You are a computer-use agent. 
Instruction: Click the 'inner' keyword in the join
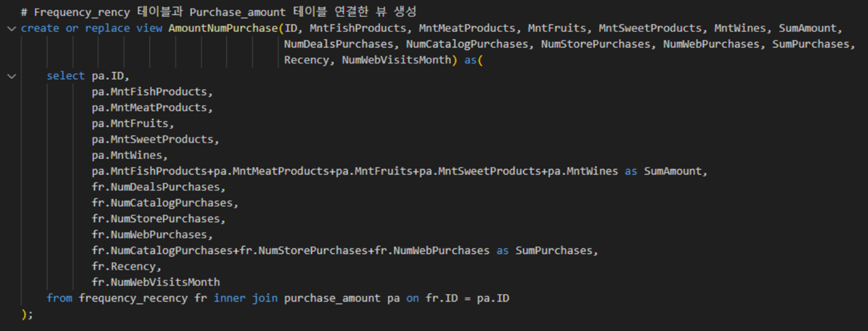point(230,299)
